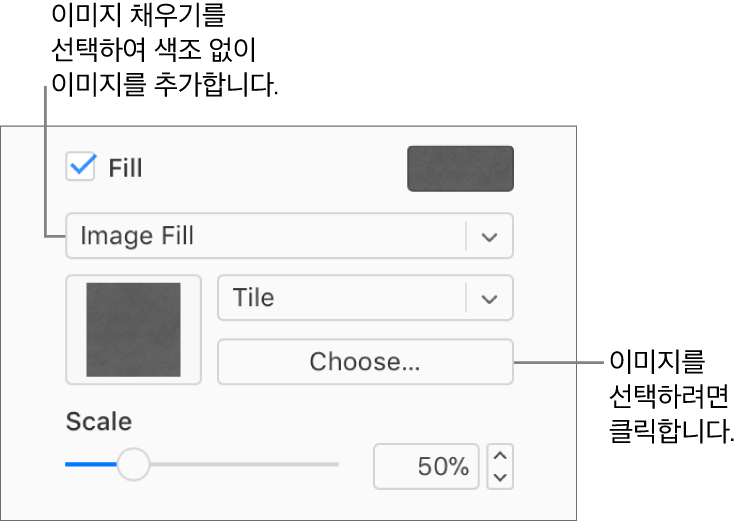Uncheck the Fill checkbox
This screenshot has width=742, height=521.
pos(80,167)
